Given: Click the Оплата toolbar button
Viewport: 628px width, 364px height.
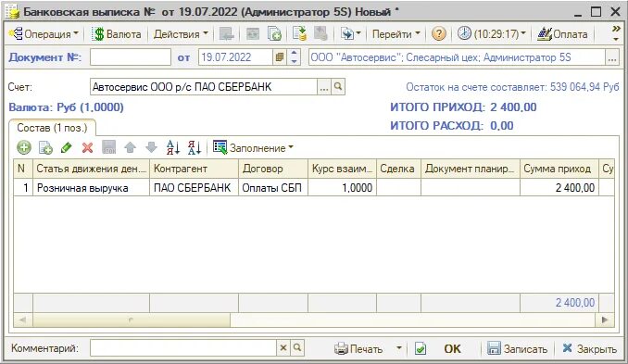Looking at the screenshot, I should pos(563,34).
